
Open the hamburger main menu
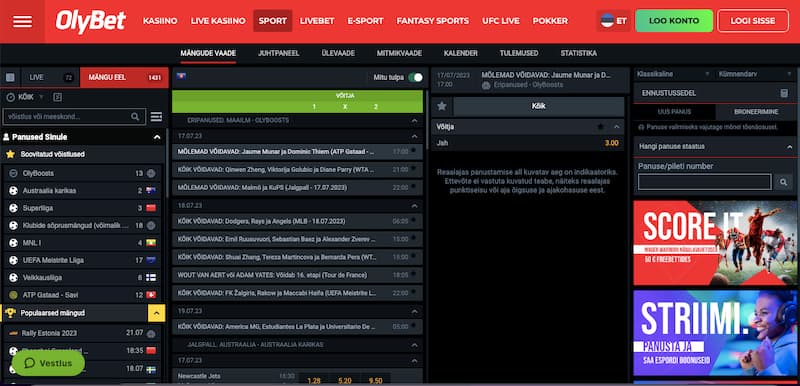22,21
